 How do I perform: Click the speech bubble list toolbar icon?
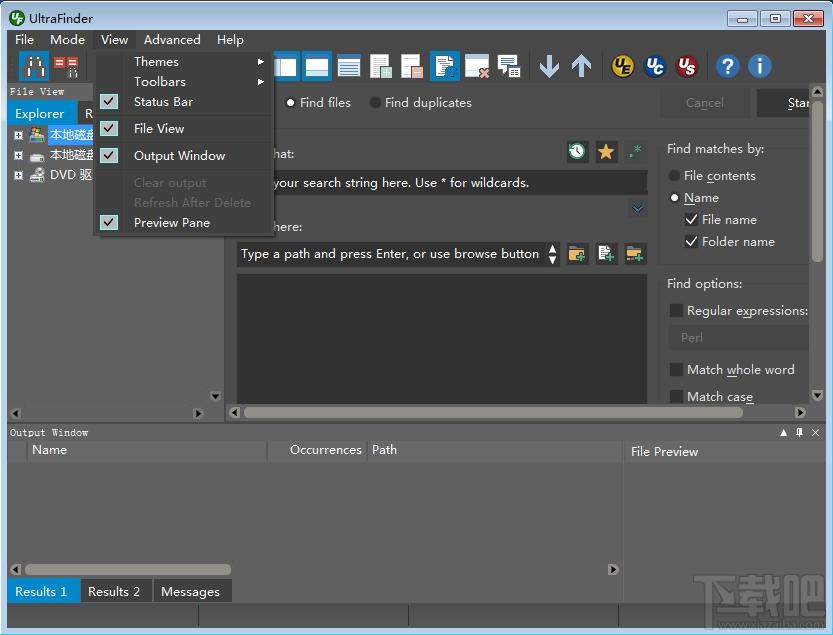pos(508,66)
